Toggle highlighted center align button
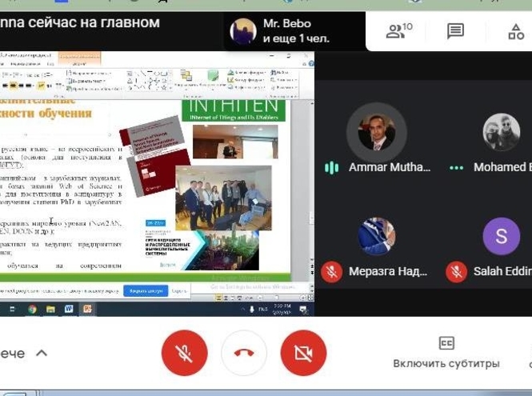 (x=14, y=86)
